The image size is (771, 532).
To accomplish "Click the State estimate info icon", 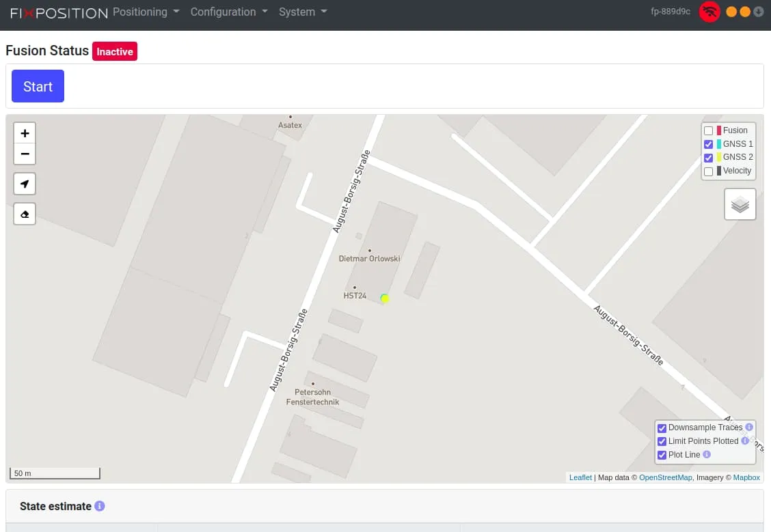I will click(x=100, y=506).
